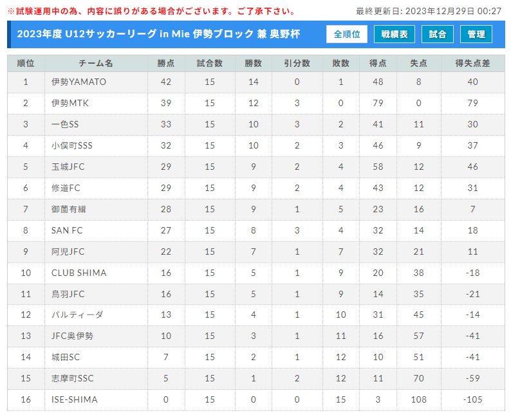Click the league title heading
The image size is (511, 420).
[x=158, y=34]
